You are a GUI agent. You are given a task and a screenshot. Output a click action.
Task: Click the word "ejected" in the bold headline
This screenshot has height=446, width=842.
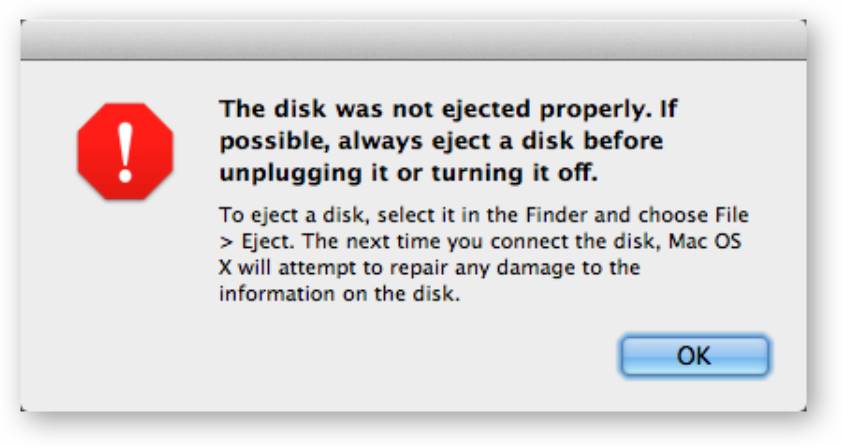click(x=486, y=111)
